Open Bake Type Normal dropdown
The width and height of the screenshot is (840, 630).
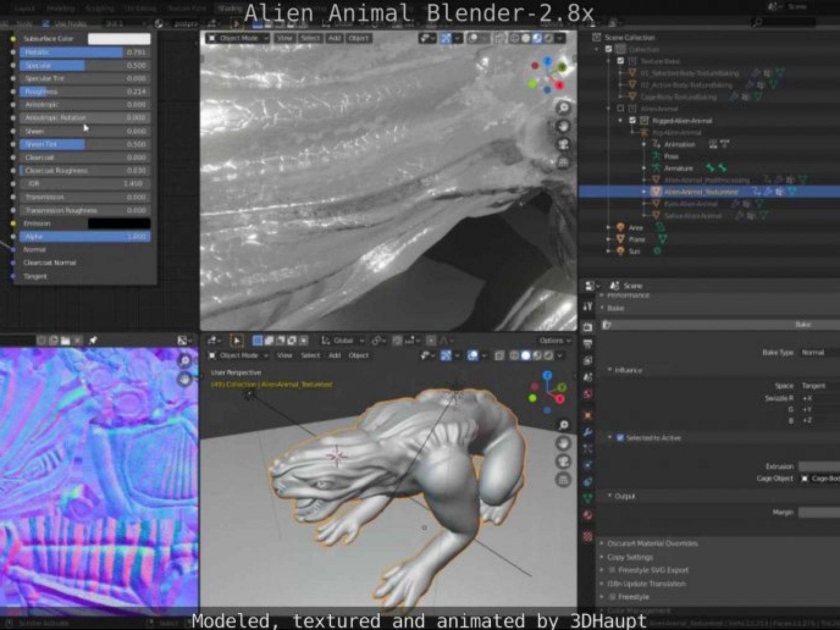tap(820, 352)
